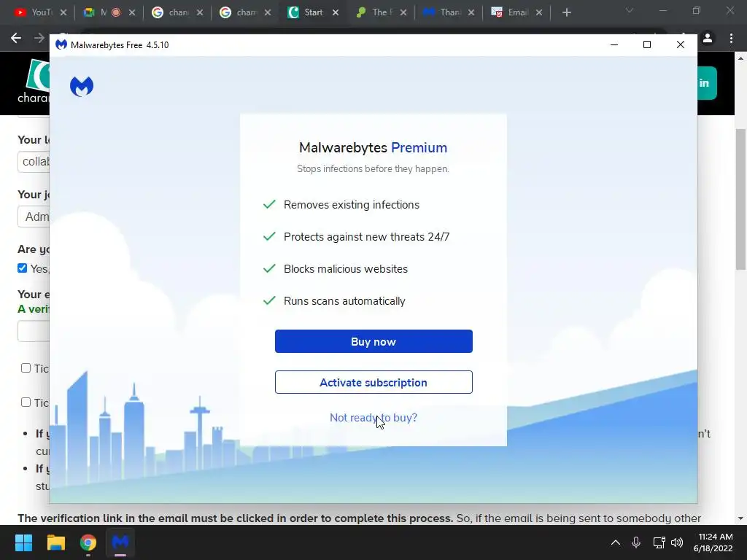The image size is (747, 560).
Task: Switch to the Email browser tab
Action: coord(510,12)
